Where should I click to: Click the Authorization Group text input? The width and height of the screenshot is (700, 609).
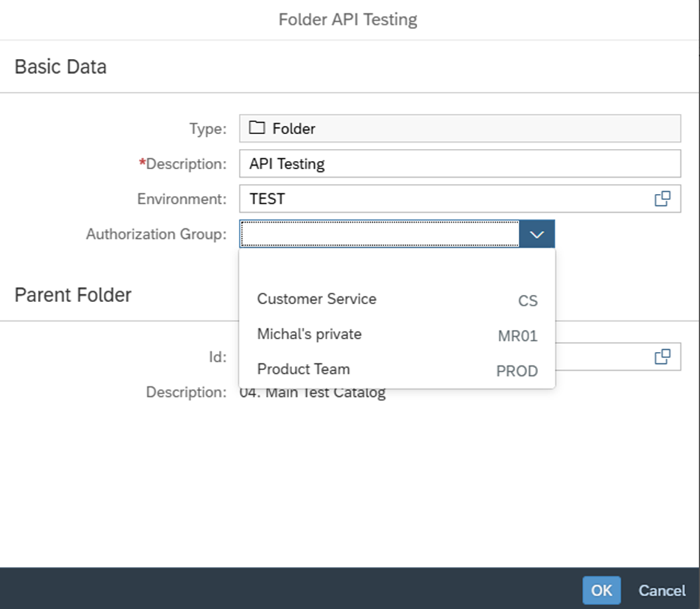(x=379, y=234)
